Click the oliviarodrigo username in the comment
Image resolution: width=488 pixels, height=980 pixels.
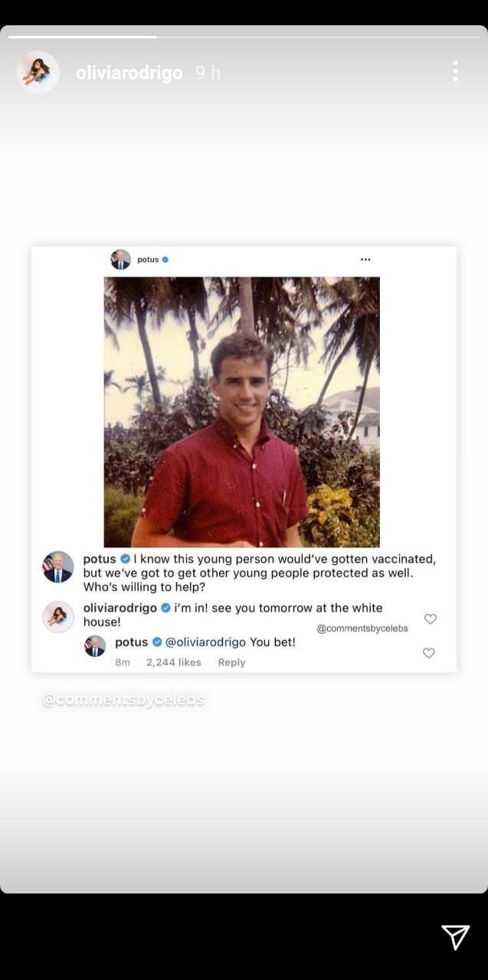pos(120,608)
